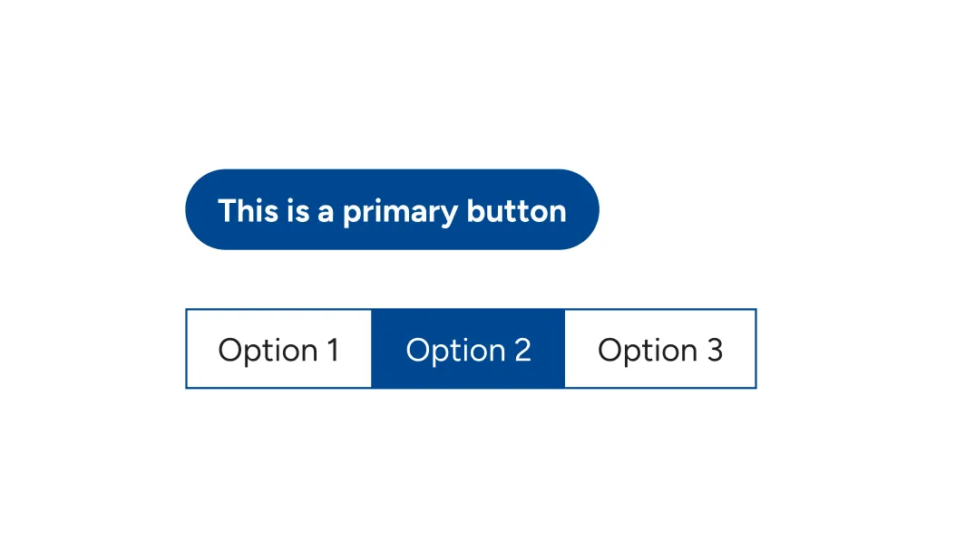Viewport: 965px width, 560px height.
Task: Select the highlighted Option 2 segment
Action: [468, 349]
